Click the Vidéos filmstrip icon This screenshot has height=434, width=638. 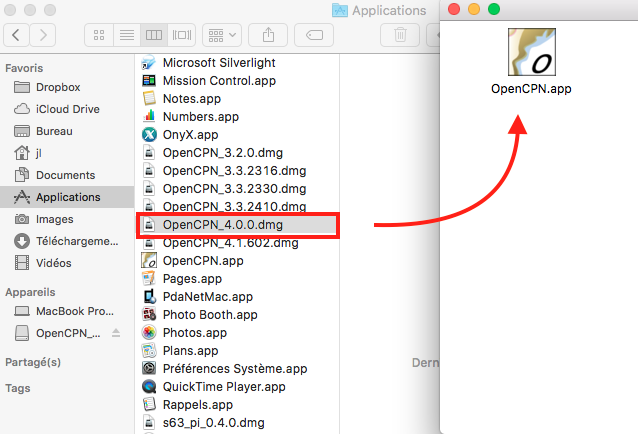coord(22,263)
